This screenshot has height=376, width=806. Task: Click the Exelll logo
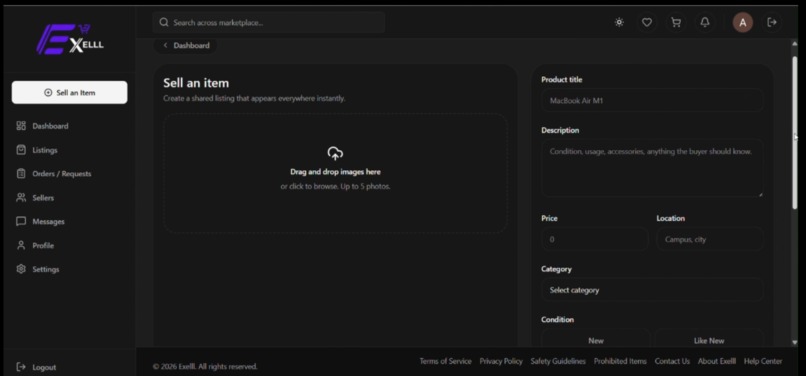pyautogui.click(x=69, y=40)
